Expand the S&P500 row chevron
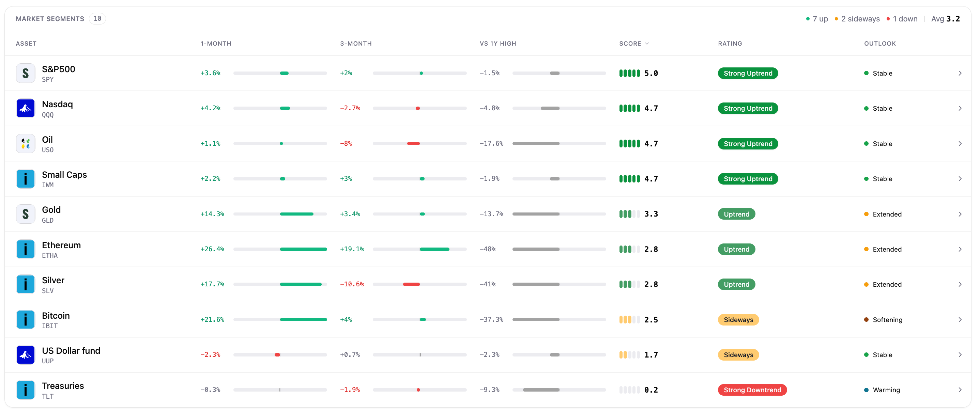This screenshot has width=980, height=412. [x=960, y=73]
